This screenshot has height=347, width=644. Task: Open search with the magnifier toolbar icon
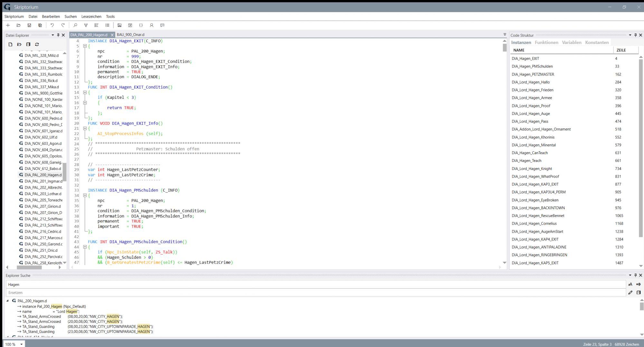click(x=75, y=25)
